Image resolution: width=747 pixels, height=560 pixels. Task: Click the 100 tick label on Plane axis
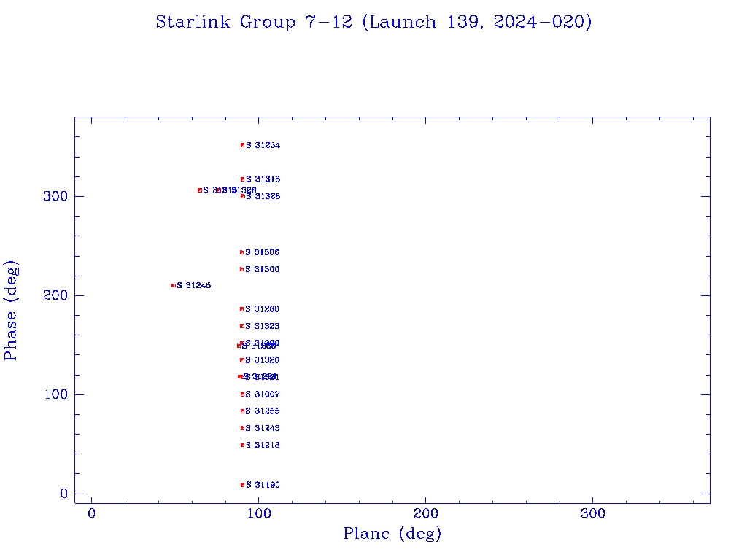pos(259,513)
